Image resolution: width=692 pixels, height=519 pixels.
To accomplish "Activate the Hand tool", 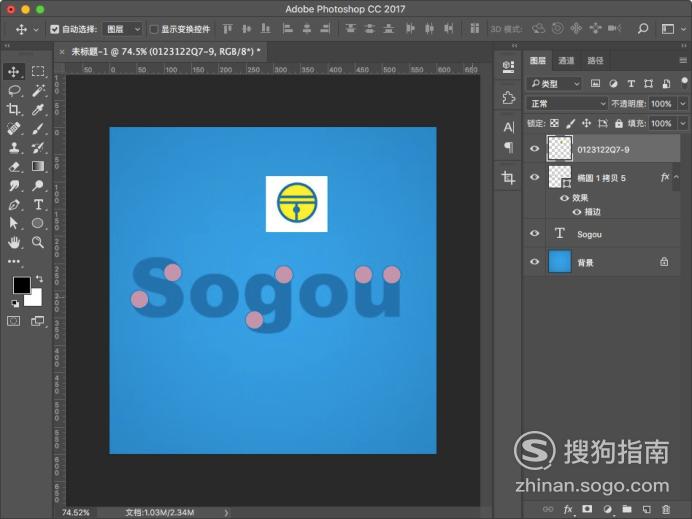I will pyautogui.click(x=14, y=242).
